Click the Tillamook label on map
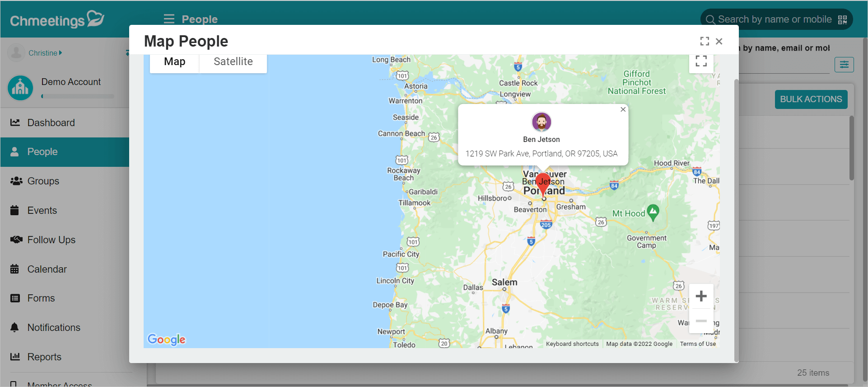 (x=415, y=203)
